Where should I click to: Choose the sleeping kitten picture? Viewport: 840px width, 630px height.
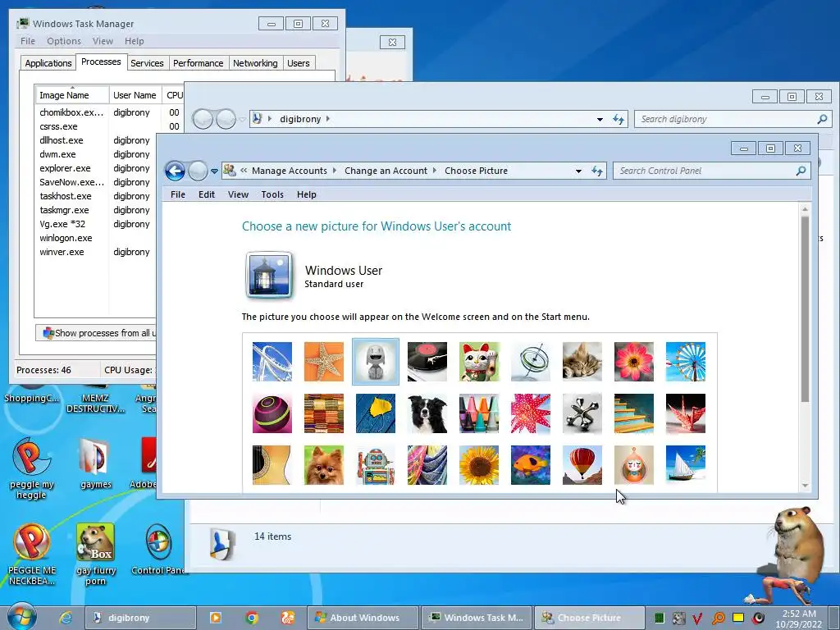coord(582,362)
